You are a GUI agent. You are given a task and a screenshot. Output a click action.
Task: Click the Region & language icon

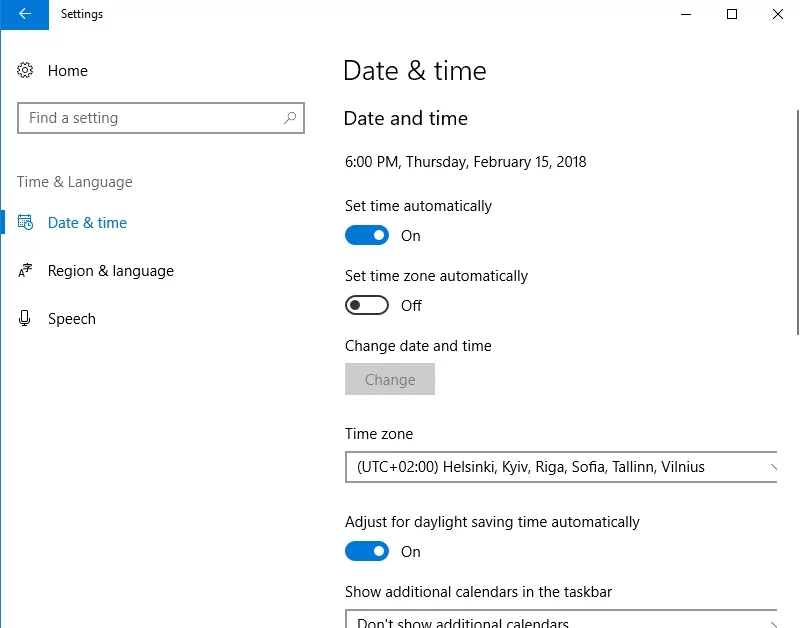click(26, 271)
